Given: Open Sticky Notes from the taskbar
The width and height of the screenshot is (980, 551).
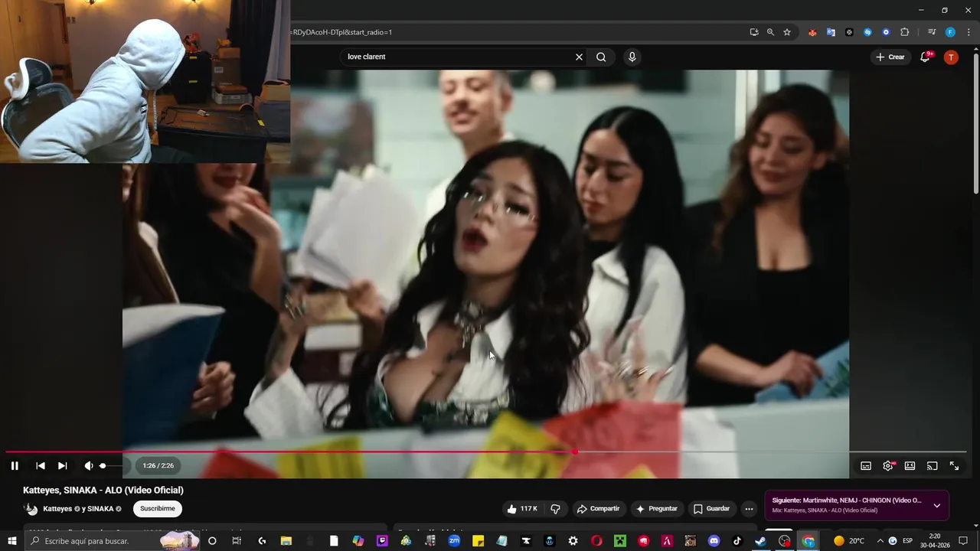Looking at the screenshot, I should (x=478, y=541).
